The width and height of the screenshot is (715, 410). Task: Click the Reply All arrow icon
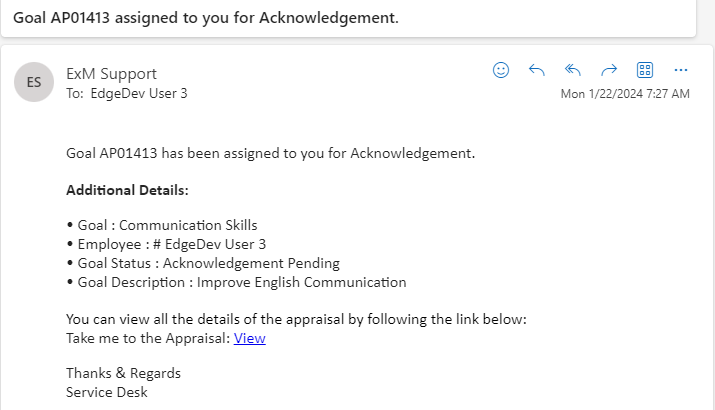[x=573, y=70]
